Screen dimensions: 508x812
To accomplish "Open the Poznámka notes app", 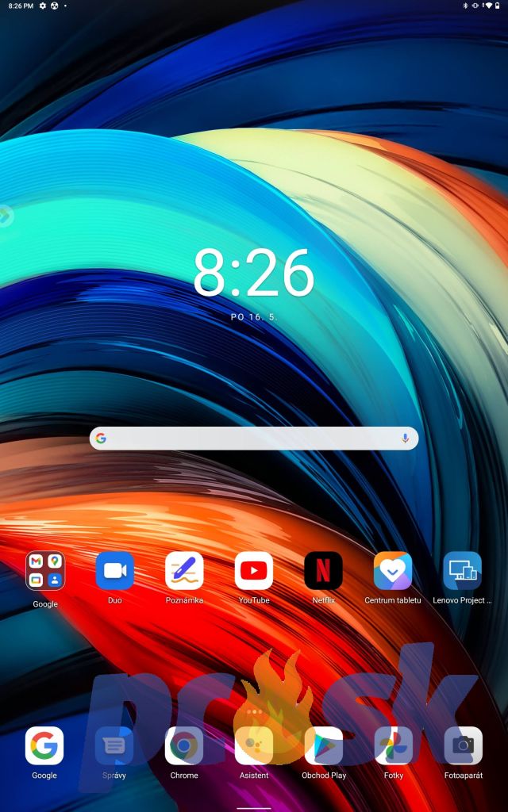I will tap(184, 571).
